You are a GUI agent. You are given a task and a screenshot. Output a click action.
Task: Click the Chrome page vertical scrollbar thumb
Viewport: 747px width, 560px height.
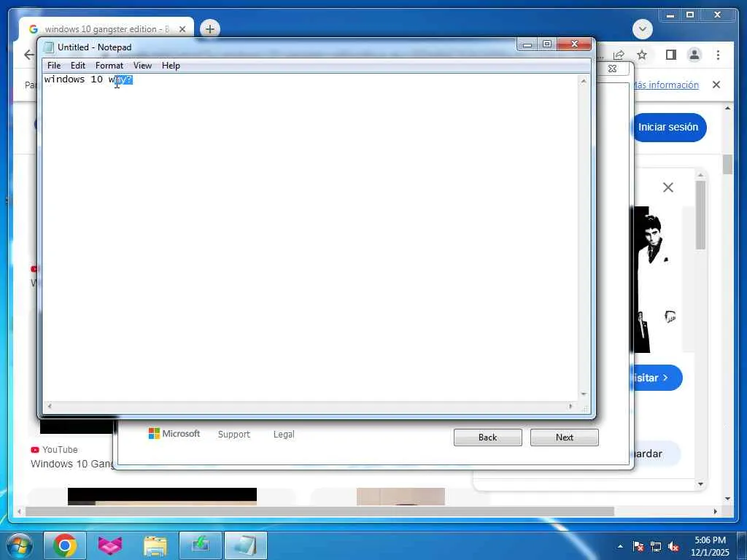pos(727,164)
